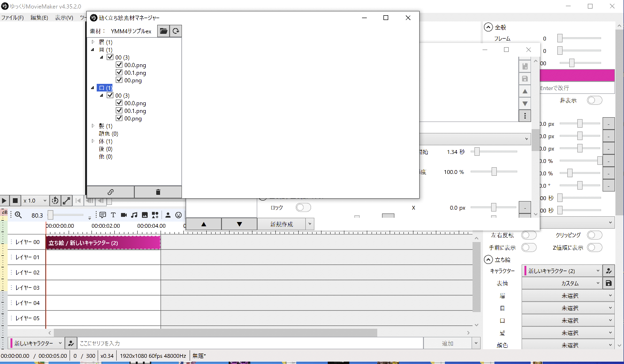This screenshot has width=624, height=364.
Task: Click the trash delete icon
Action: click(158, 192)
